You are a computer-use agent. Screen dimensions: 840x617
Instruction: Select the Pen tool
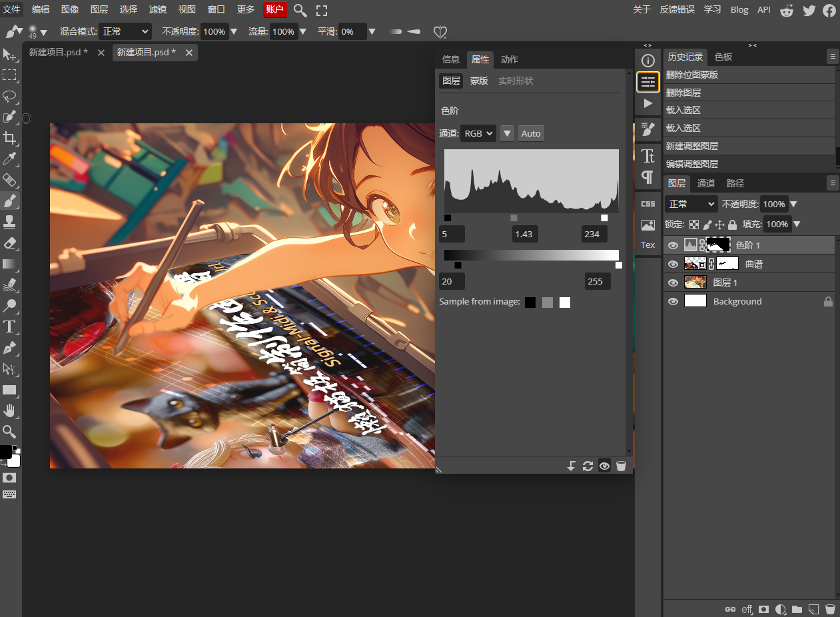9,348
